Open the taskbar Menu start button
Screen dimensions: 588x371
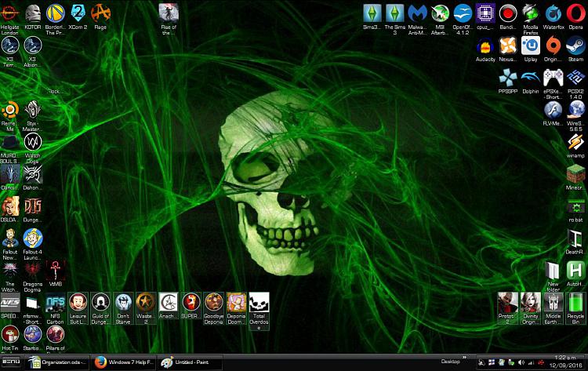(11, 362)
